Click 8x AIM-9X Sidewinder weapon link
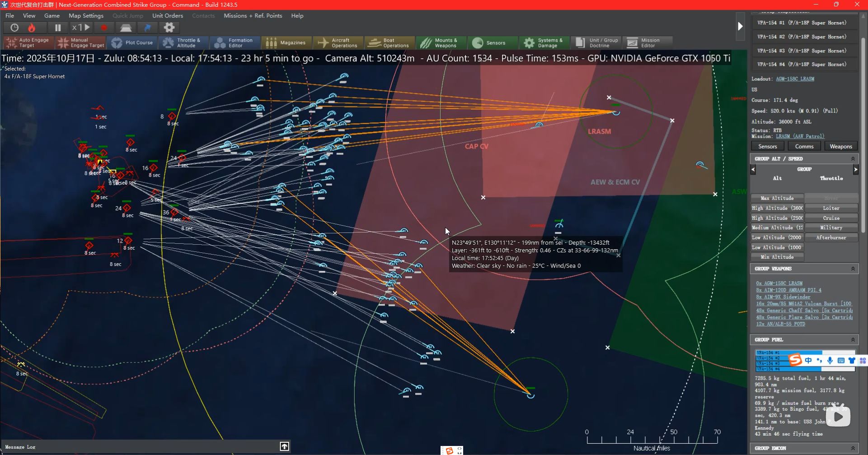Viewport: 868px width, 455px height. 783,297
